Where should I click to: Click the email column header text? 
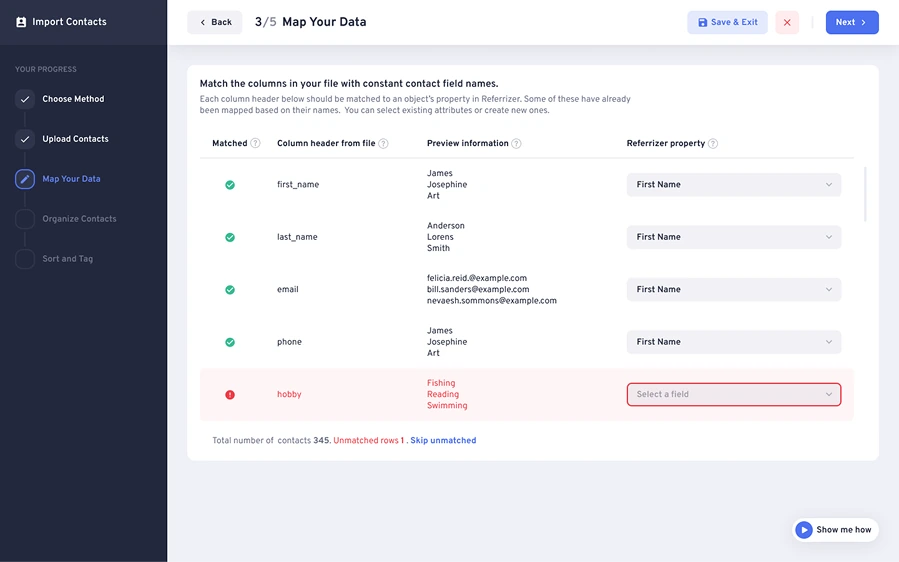(x=288, y=290)
